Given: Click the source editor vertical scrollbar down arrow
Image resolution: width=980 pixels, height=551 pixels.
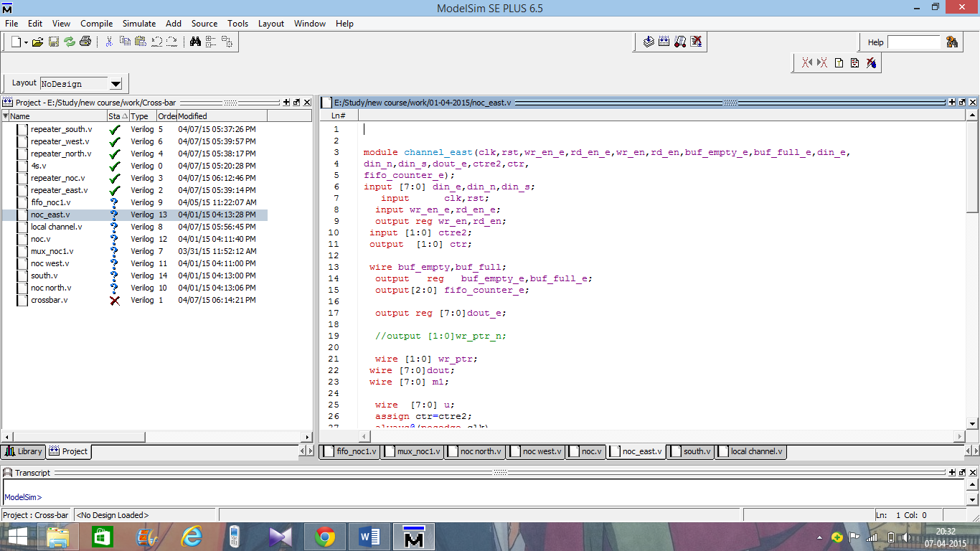Looking at the screenshot, I should (972, 423).
